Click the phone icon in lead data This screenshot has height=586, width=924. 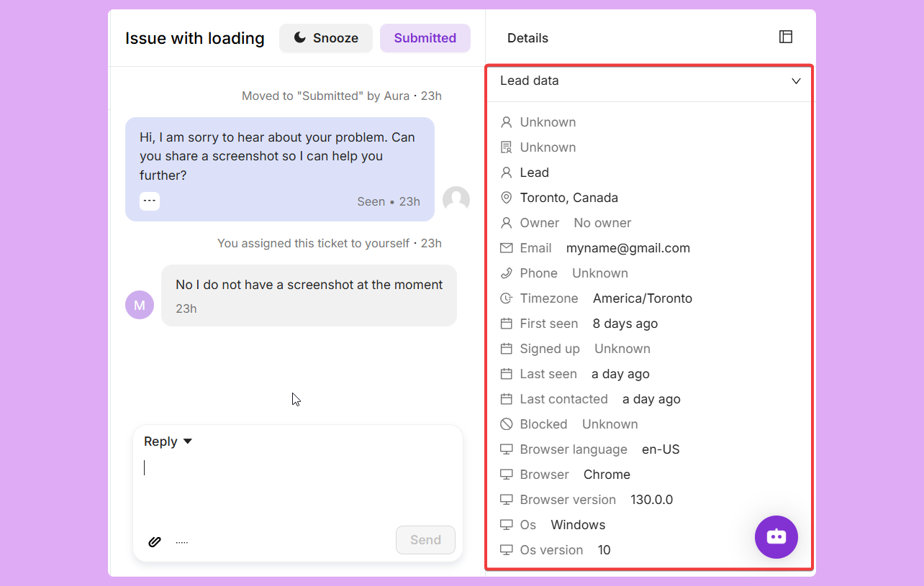point(507,273)
